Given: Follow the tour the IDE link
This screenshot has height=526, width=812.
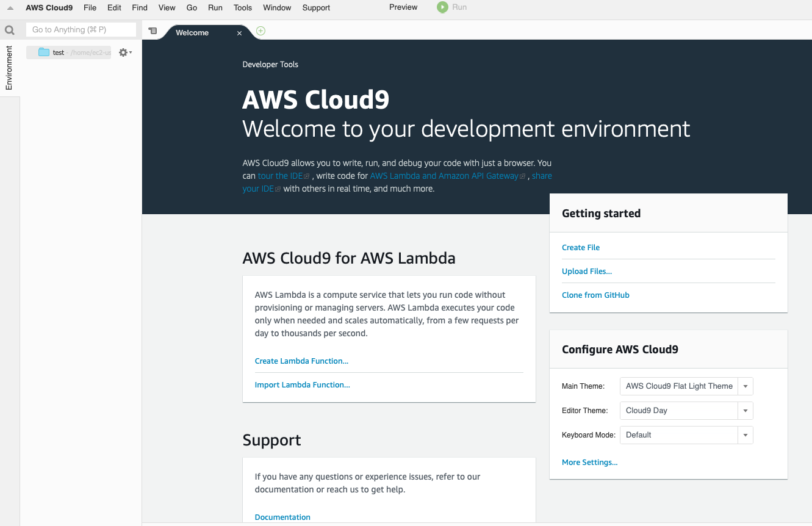Looking at the screenshot, I should point(284,176).
